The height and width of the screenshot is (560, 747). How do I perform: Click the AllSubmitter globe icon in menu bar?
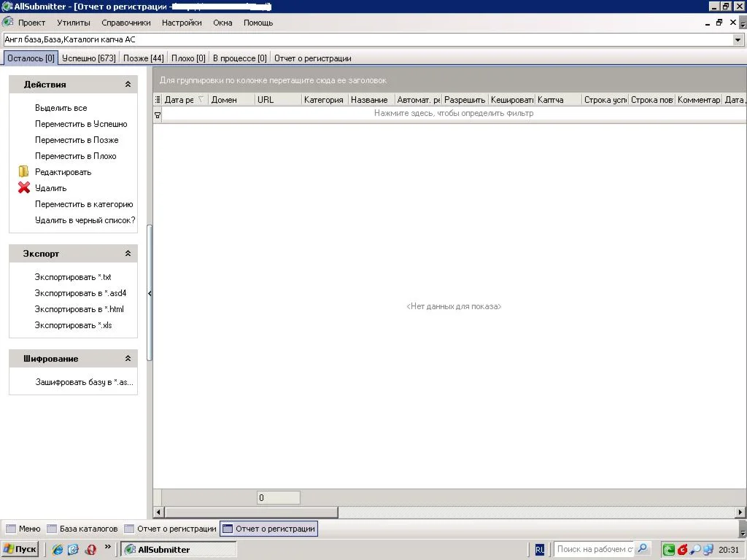7,22
